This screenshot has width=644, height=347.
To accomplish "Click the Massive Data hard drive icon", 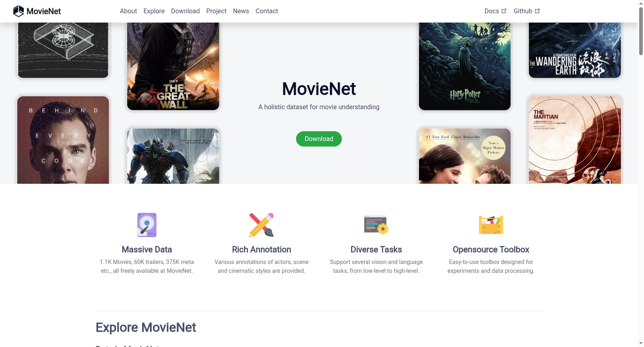I will (147, 225).
